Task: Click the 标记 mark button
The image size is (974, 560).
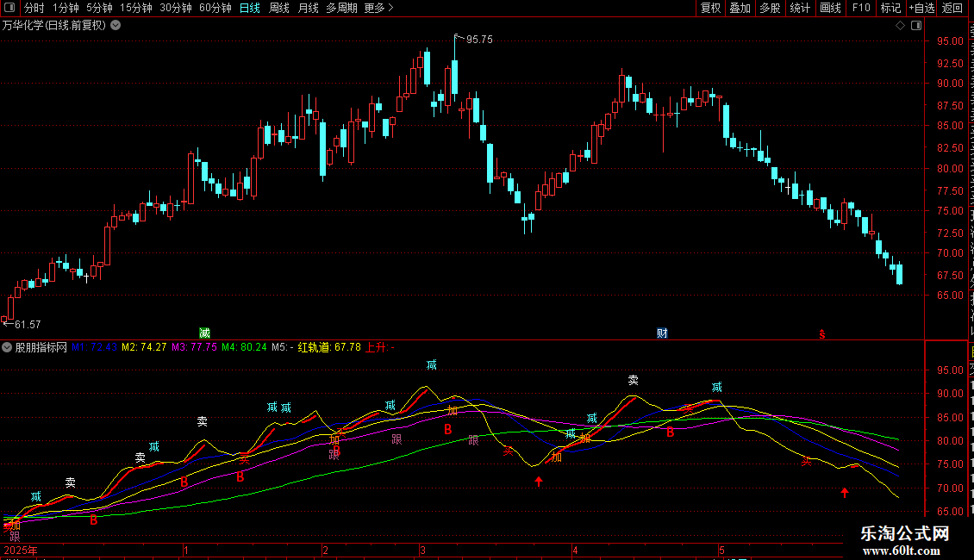Action: [x=890, y=8]
